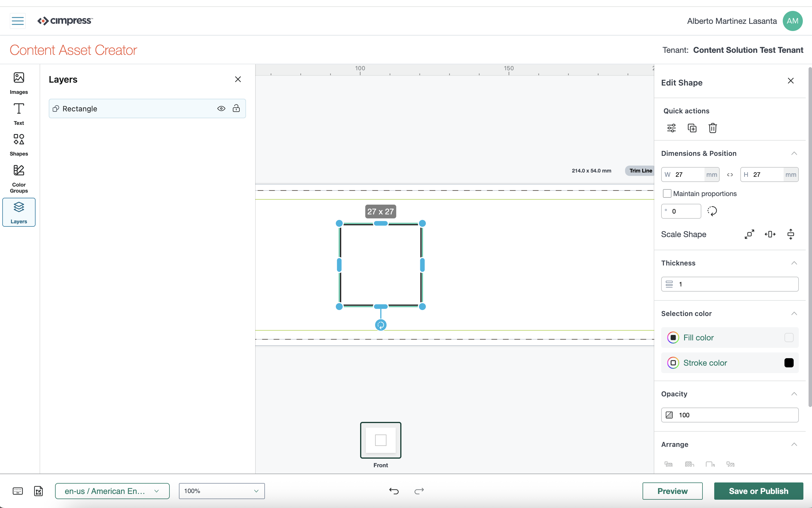812x508 pixels.
Task: Click the black Stroke color swatch
Action: (x=789, y=363)
